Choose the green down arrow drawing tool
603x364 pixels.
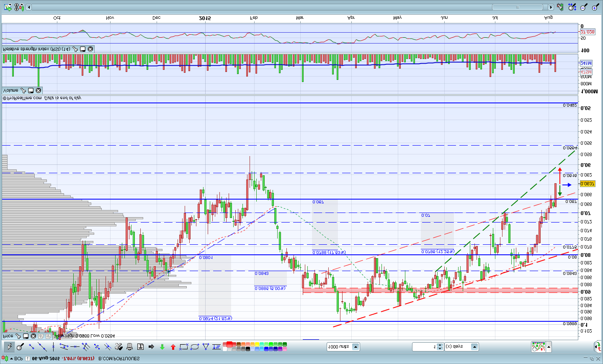tap(162, 347)
